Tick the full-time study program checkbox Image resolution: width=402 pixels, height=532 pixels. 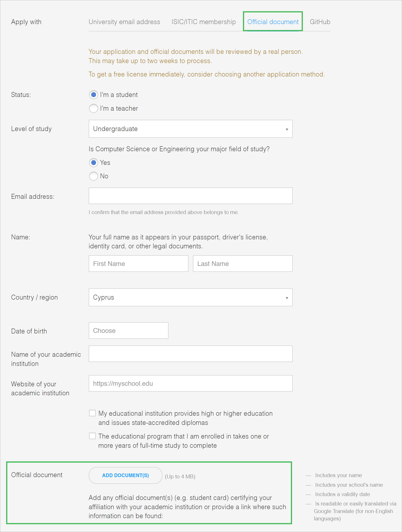click(x=92, y=436)
